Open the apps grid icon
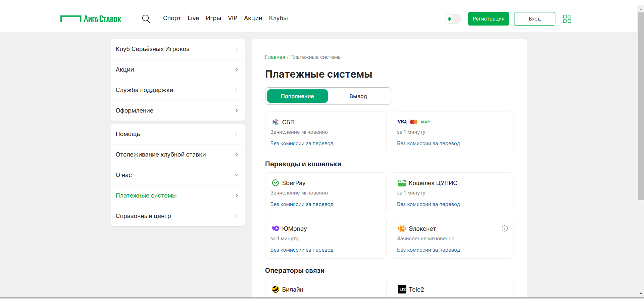Screen dimensions: 644x299 (x=567, y=19)
